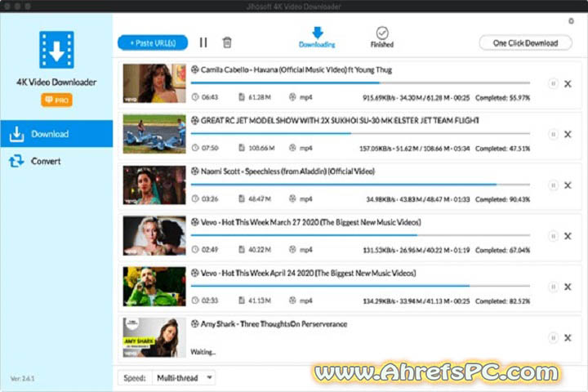Viewport: 588px width, 392px height.
Task: Click the 41.13 M file size icon
Action: [242, 301]
